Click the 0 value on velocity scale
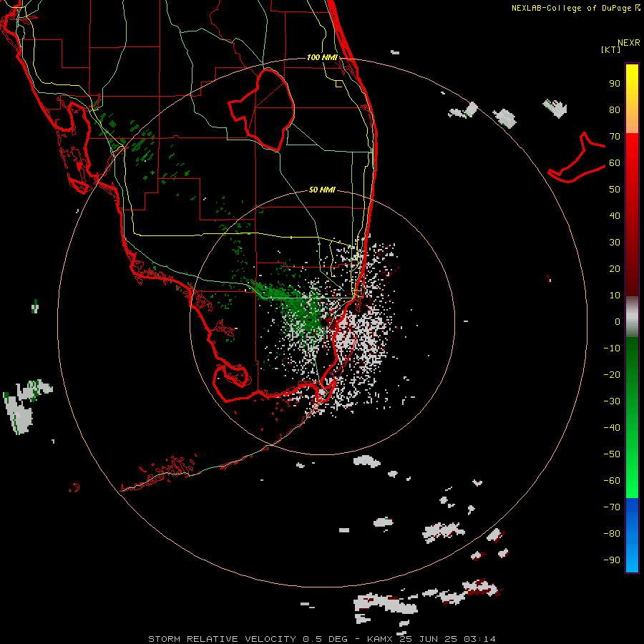Image resolution: width=644 pixels, height=644 pixels. tap(618, 321)
